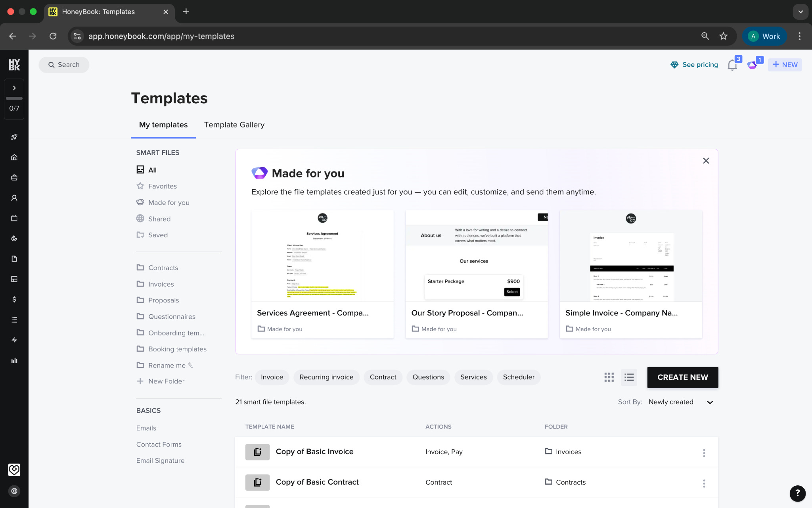The image size is (812, 508).
Task: Open the reports bar chart icon
Action: [x=14, y=360]
